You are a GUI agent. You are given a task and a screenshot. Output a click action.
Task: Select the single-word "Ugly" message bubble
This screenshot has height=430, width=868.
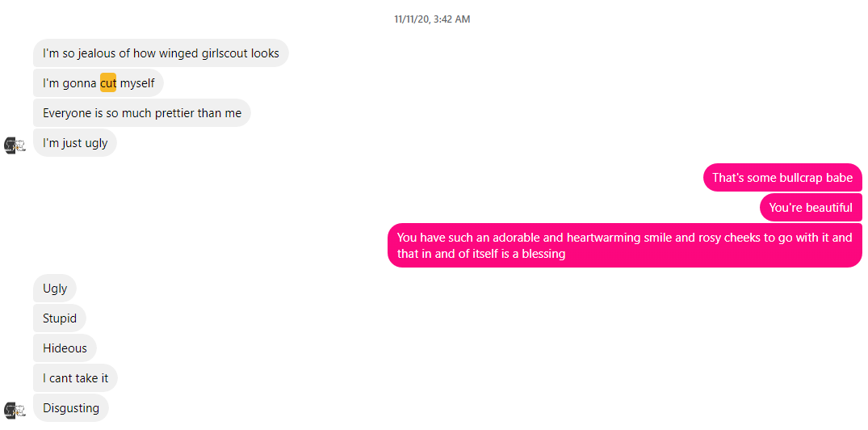pyautogui.click(x=55, y=288)
